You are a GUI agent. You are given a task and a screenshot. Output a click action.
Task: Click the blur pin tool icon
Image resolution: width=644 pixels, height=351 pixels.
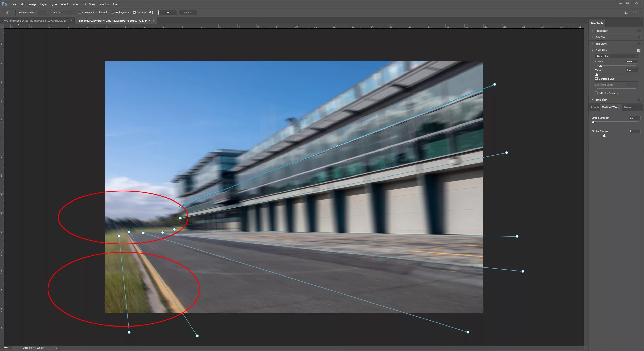coord(7,12)
